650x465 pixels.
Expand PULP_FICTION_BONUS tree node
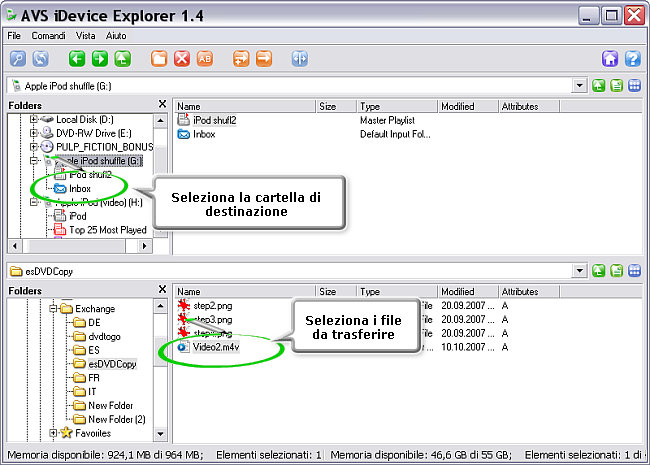tap(34, 147)
